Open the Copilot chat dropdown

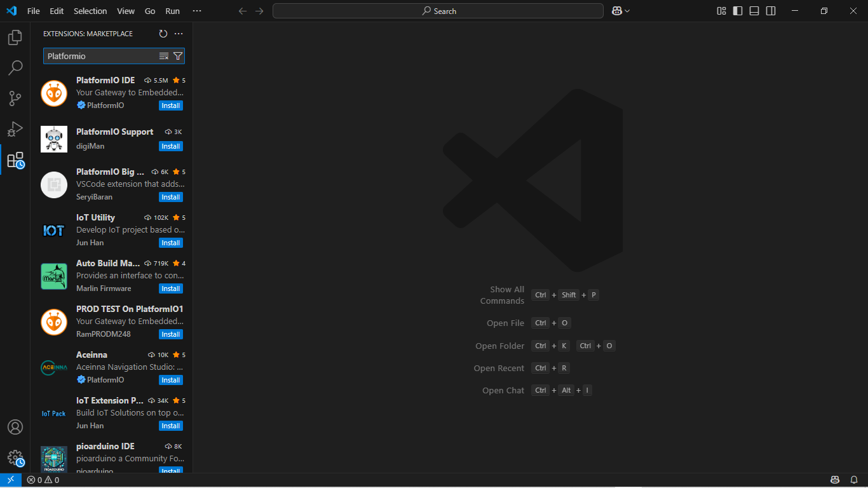coord(621,11)
